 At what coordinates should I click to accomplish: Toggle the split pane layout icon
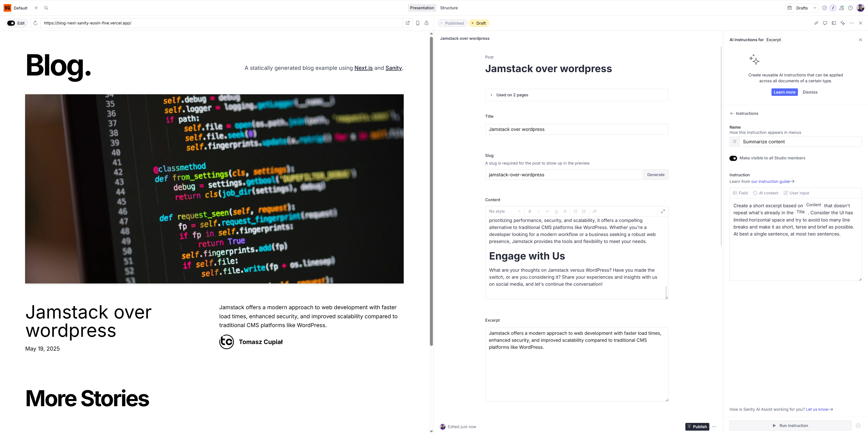click(834, 23)
